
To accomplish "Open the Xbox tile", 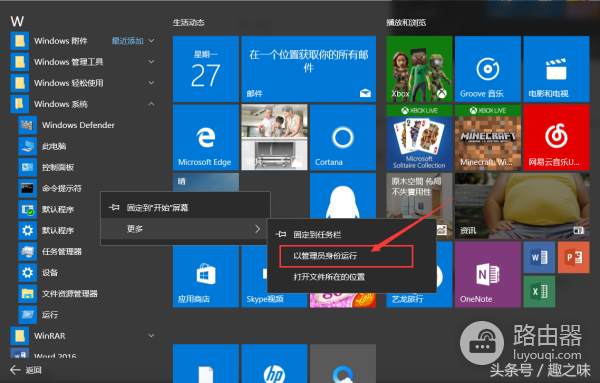I will (419, 69).
